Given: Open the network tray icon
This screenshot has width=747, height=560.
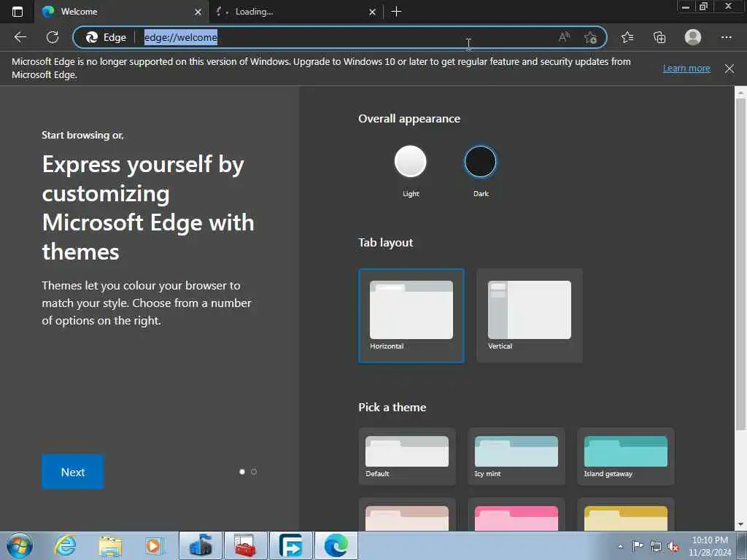Looking at the screenshot, I should [656, 546].
